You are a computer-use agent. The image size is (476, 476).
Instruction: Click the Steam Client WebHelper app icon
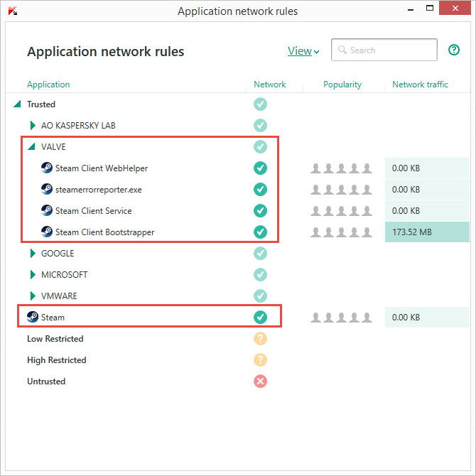pos(47,168)
